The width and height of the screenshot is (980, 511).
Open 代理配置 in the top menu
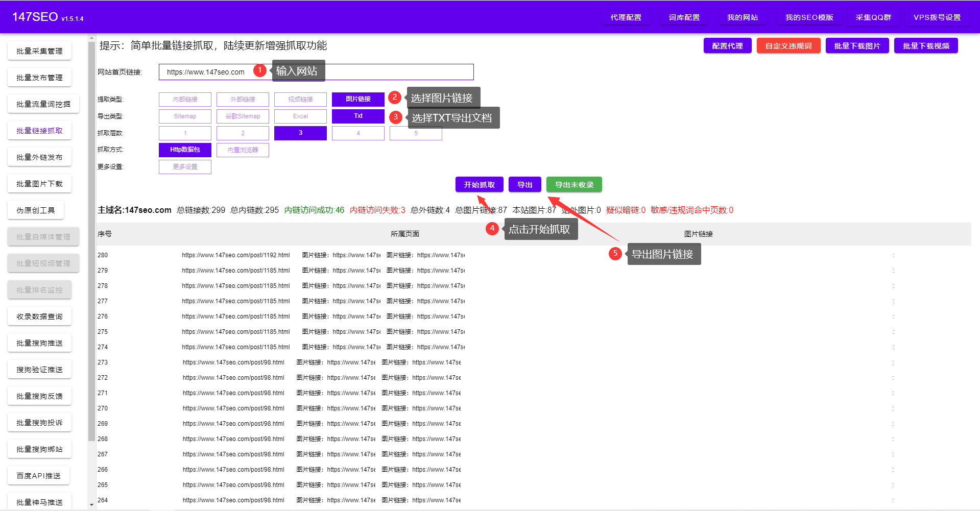(626, 17)
